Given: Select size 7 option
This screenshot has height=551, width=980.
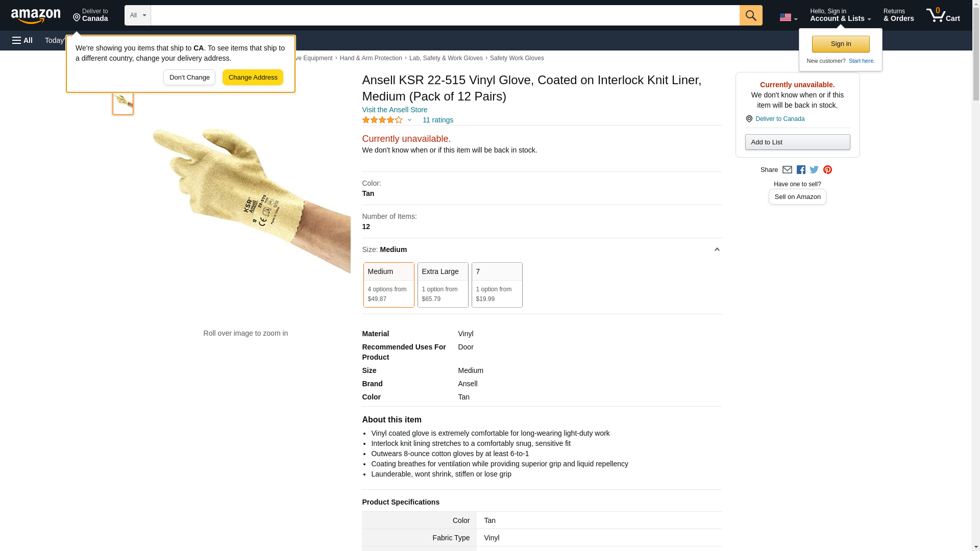Looking at the screenshot, I should [497, 285].
